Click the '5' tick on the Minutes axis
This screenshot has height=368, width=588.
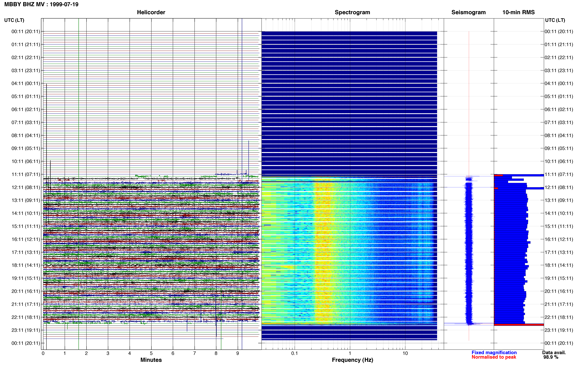click(151, 353)
